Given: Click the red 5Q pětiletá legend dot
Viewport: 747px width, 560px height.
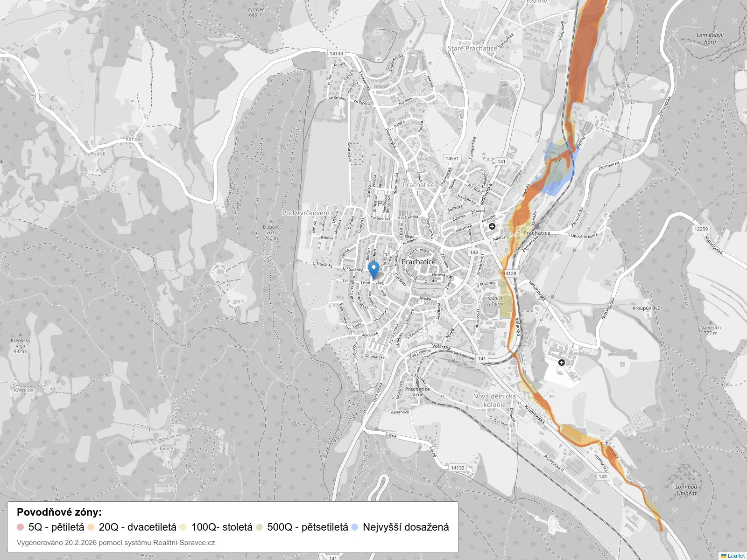Looking at the screenshot, I should pos(20,527).
